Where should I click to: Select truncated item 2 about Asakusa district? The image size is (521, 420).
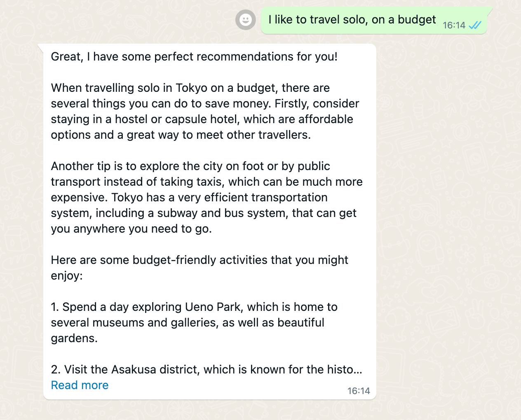point(207,369)
